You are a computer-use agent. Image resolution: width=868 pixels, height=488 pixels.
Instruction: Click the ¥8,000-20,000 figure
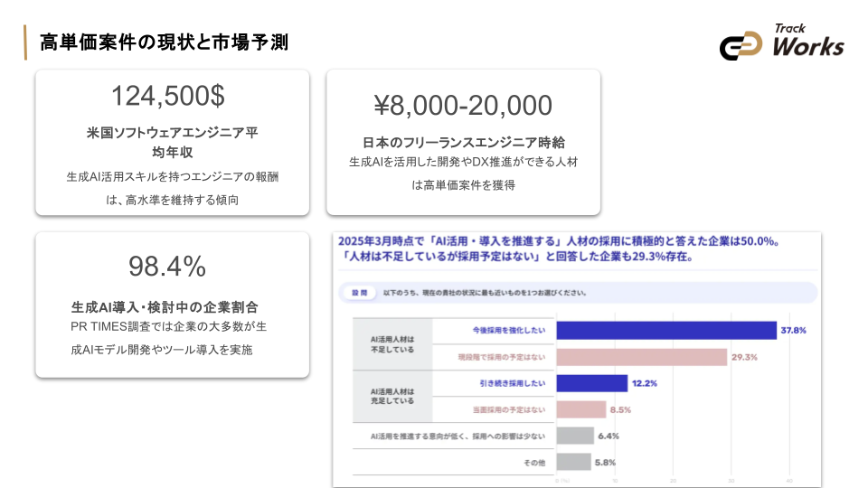(x=463, y=105)
